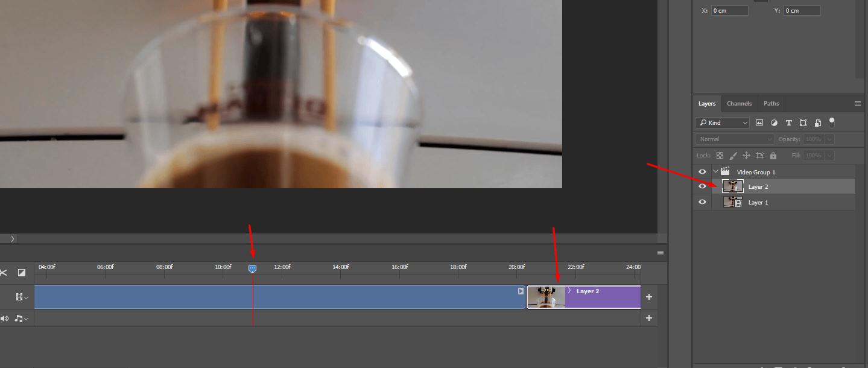Open the transitions panel in the timeline
This screenshot has width=868, height=368.
click(22, 273)
